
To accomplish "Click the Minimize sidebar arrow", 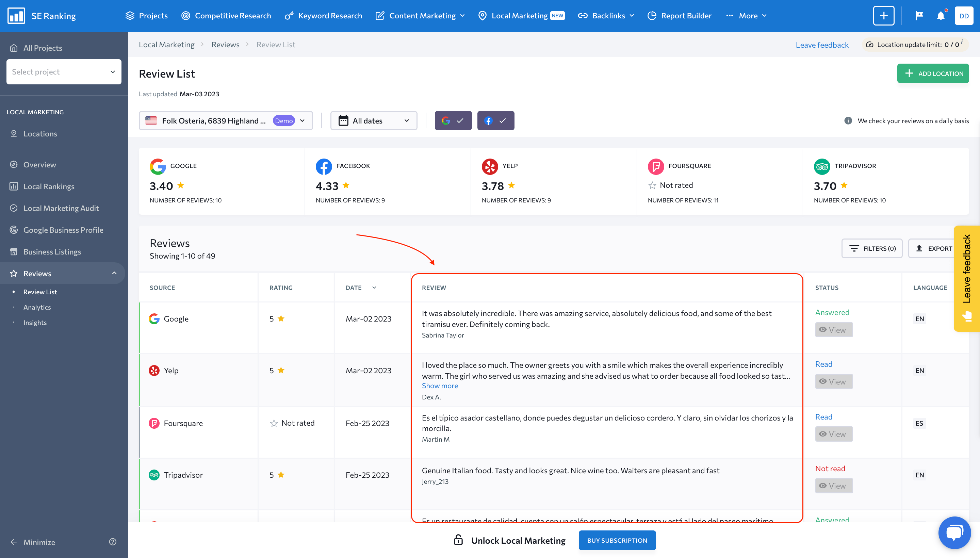I will tap(14, 542).
